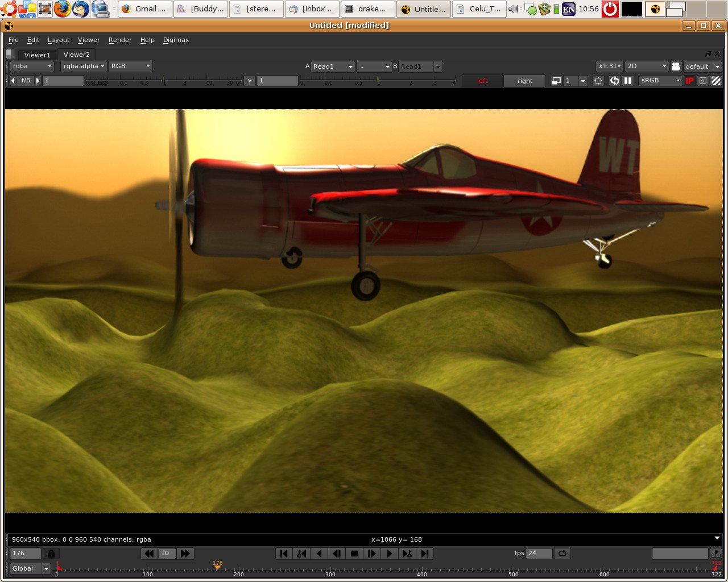Image resolution: width=728 pixels, height=582 pixels.
Task: Step forward one frame
Action: (x=372, y=554)
